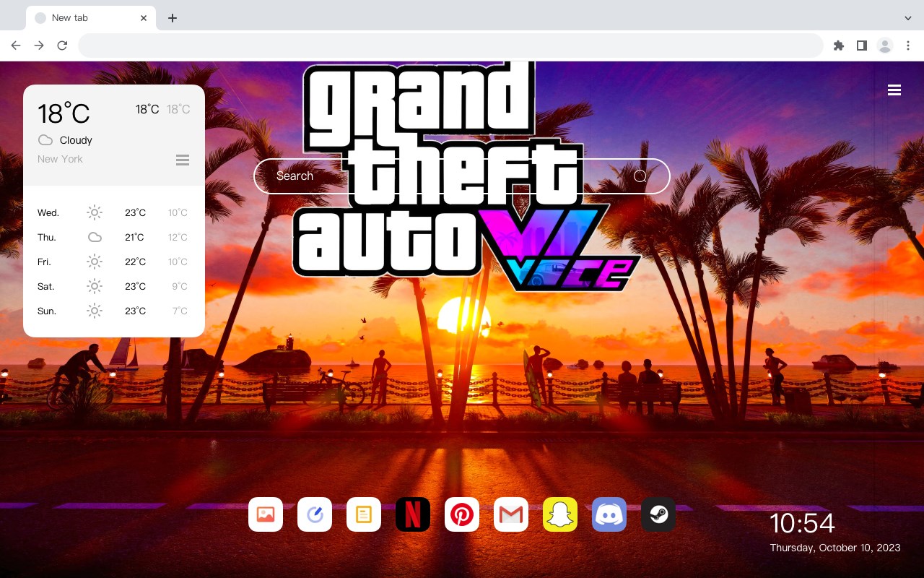Click Friday's 22°C high temperature
This screenshot has height=578, width=924.
(x=135, y=262)
